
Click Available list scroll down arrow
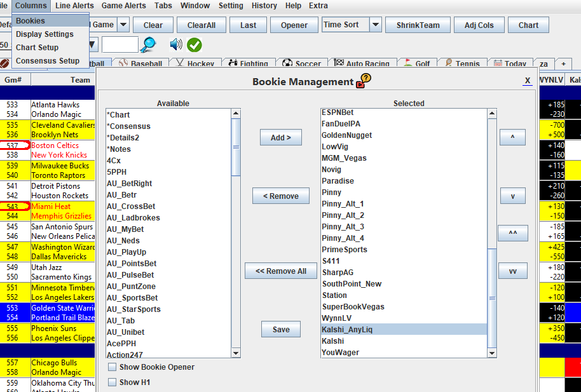coord(236,353)
